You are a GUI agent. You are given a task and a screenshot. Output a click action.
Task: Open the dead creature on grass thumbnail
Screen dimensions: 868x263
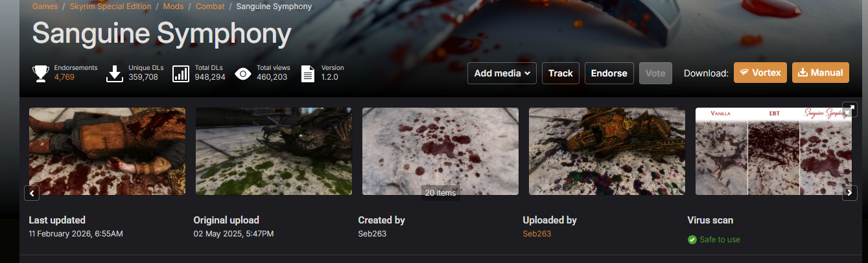tap(274, 151)
